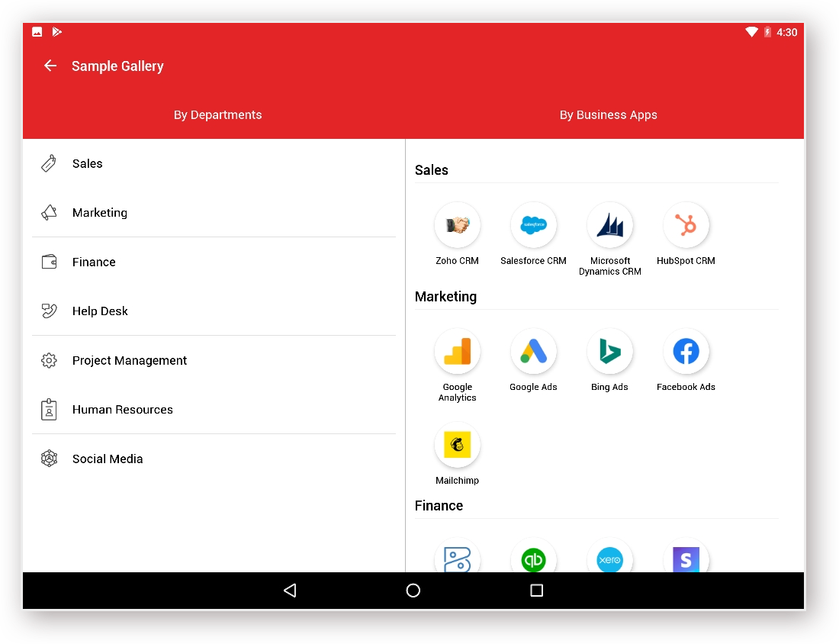The width and height of the screenshot is (839, 644).
Task: Open the HubSpot CRM app icon
Action: (686, 225)
